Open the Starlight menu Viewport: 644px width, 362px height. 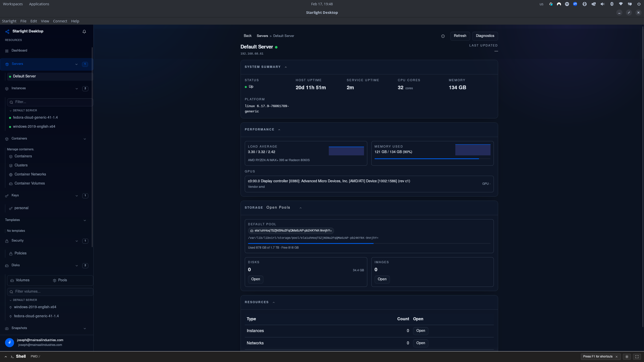coord(9,21)
